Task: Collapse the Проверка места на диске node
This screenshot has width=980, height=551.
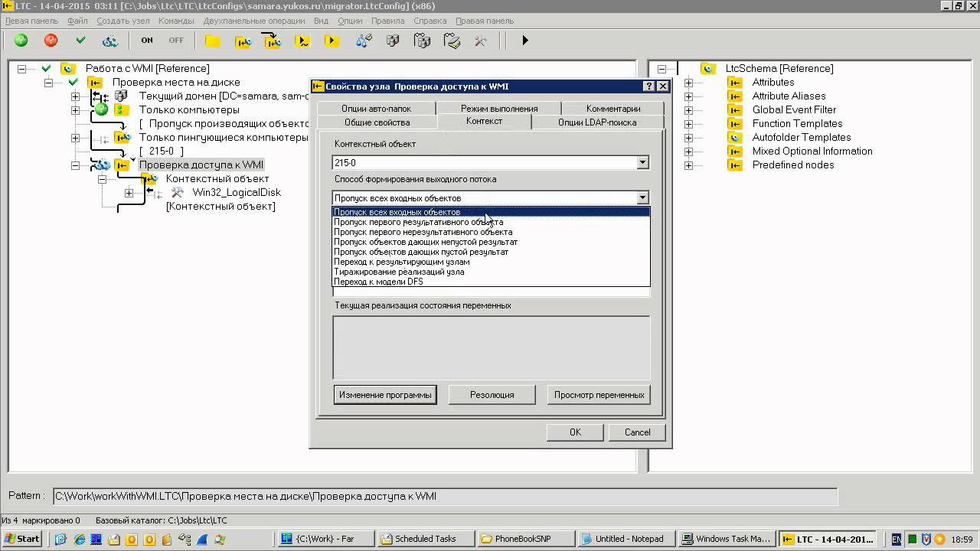Action: 47,83
